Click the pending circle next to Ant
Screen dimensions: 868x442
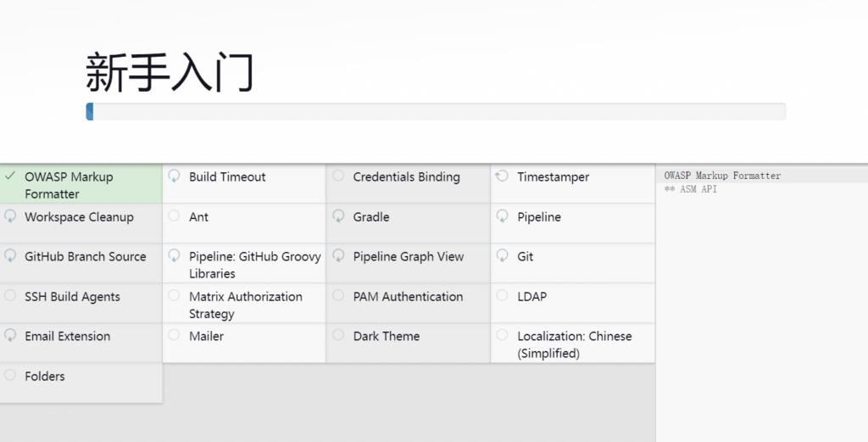pyautogui.click(x=175, y=216)
